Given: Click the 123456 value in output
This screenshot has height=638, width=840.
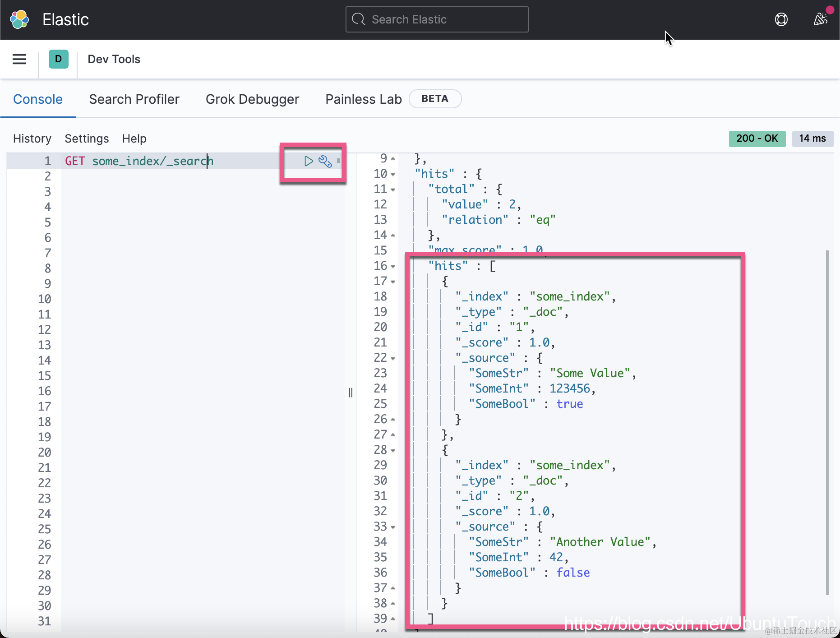Looking at the screenshot, I should [x=570, y=388].
